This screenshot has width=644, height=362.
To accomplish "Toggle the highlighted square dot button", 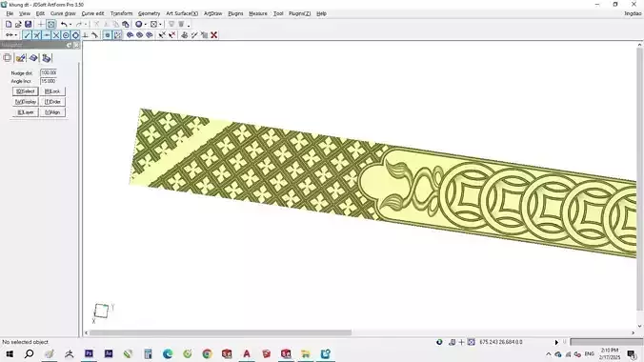I will click(x=108, y=35).
